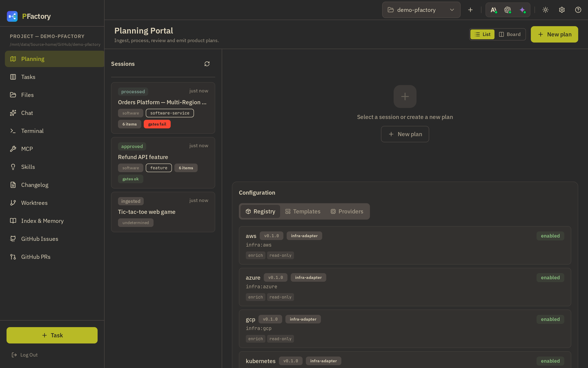Click the PFactory logo icon
588x368 pixels.
(x=12, y=16)
